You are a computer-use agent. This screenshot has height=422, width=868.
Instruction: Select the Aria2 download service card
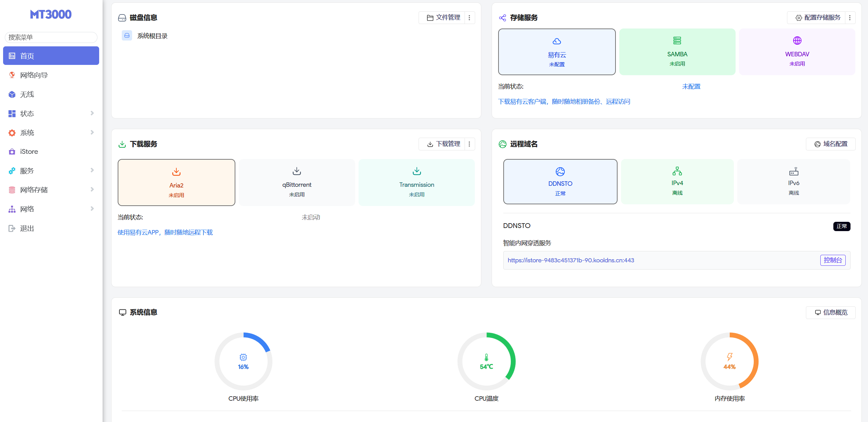pyautogui.click(x=176, y=182)
